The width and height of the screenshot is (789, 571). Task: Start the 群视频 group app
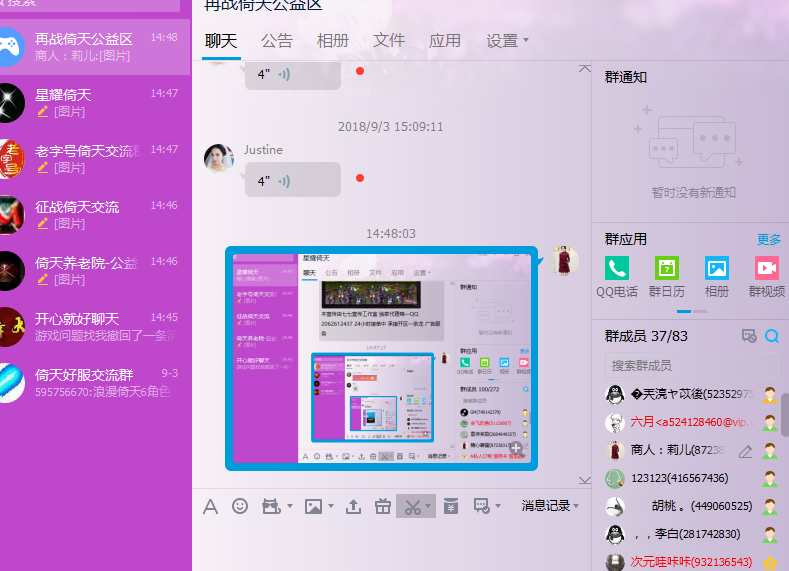click(767, 268)
